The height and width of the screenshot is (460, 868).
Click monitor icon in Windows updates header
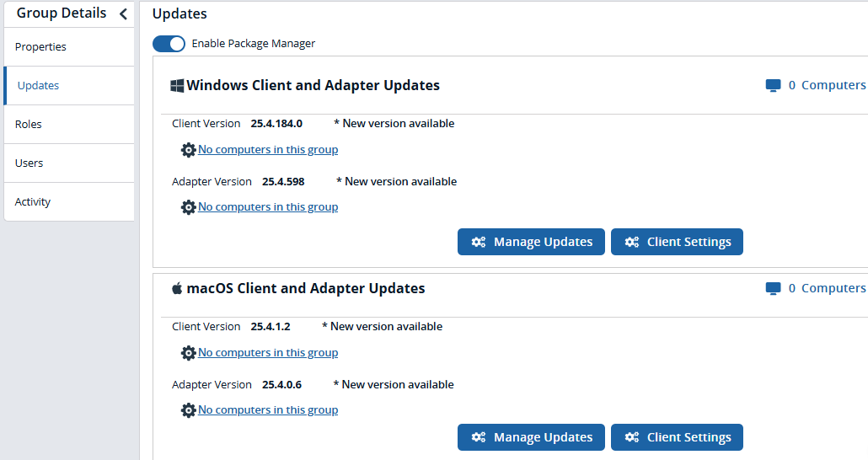[774, 86]
